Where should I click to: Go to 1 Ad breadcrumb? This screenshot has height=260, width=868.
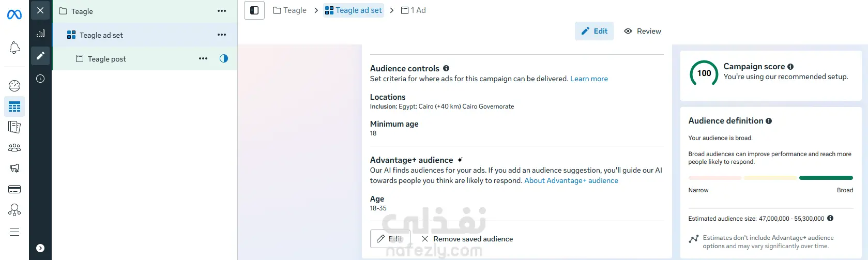414,10
